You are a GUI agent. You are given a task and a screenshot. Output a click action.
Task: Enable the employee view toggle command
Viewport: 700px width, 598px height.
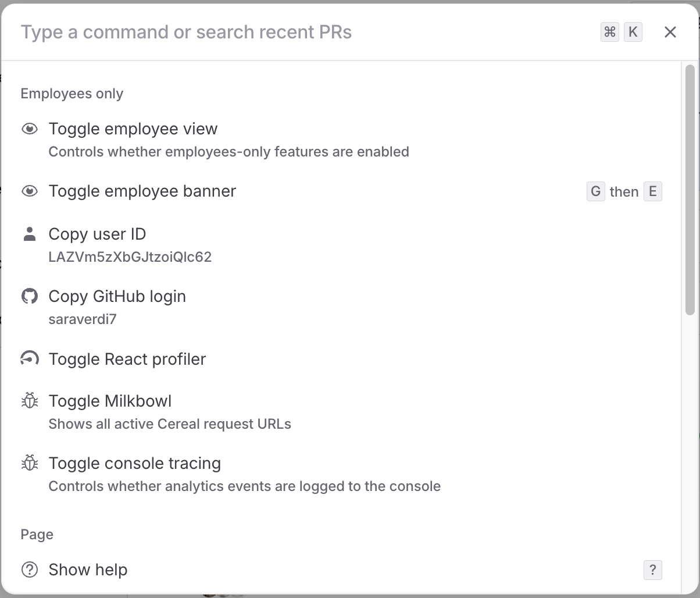pos(133,129)
